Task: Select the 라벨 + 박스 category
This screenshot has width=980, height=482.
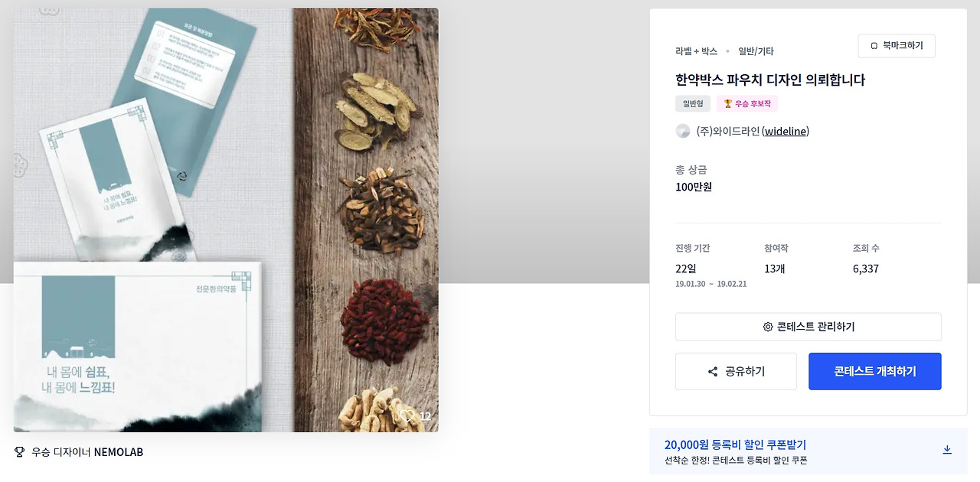Action: [x=696, y=51]
